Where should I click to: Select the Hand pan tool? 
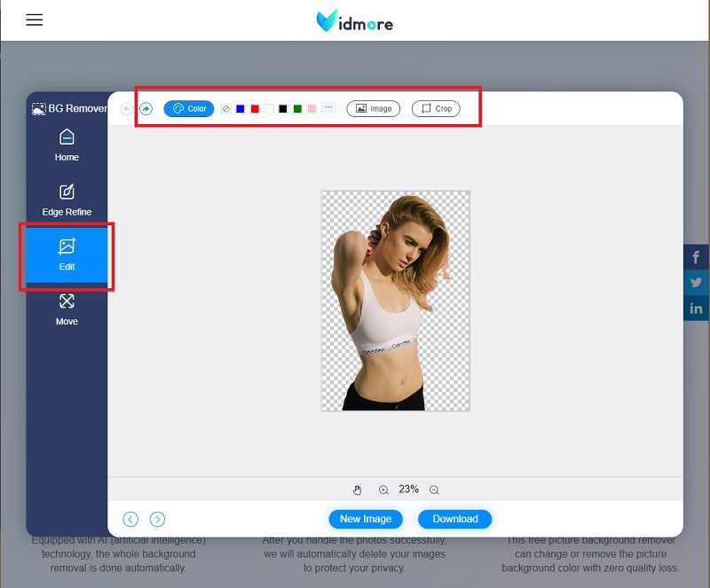(358, 490)
